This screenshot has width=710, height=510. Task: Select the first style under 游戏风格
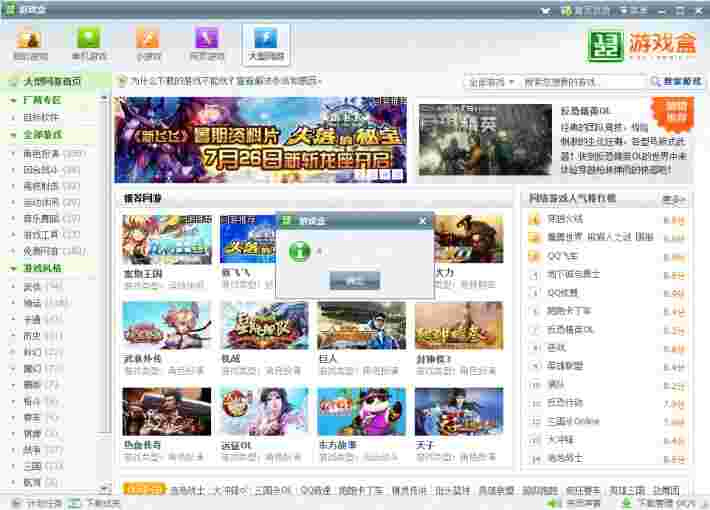(x=43, y=286)
